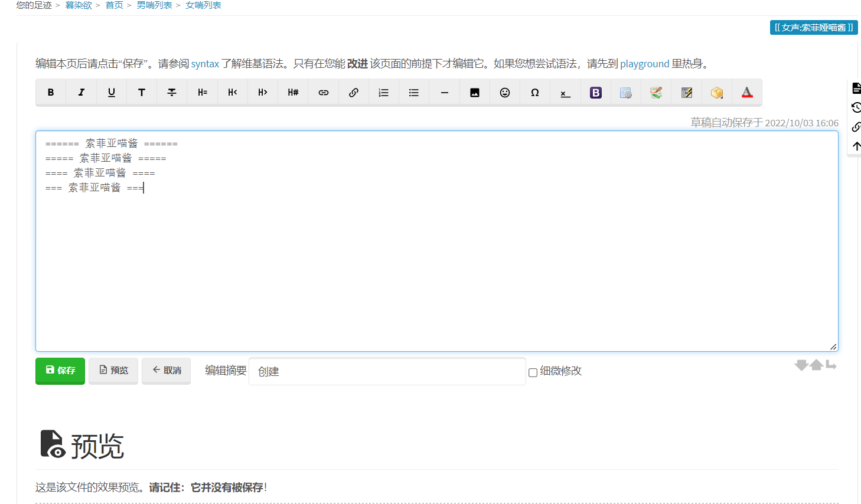Insert an external link with chain icon

[353, 93]
